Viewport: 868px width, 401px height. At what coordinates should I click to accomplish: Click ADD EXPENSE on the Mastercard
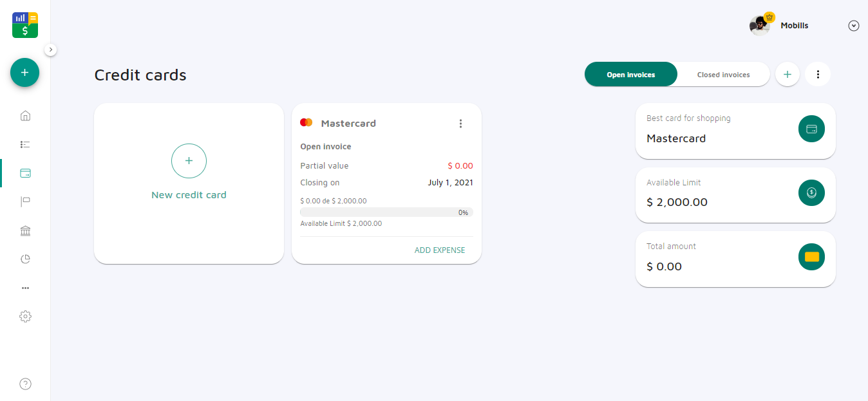pyautogui.click(x=440, y=250)
